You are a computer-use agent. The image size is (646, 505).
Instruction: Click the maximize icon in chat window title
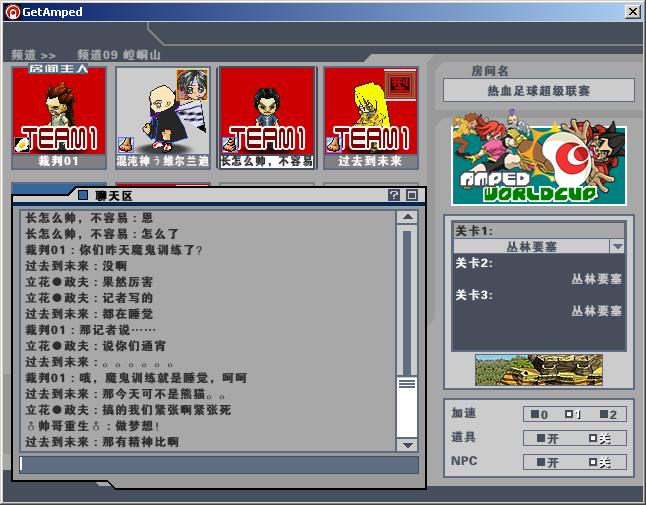click(x=411, y=195)
